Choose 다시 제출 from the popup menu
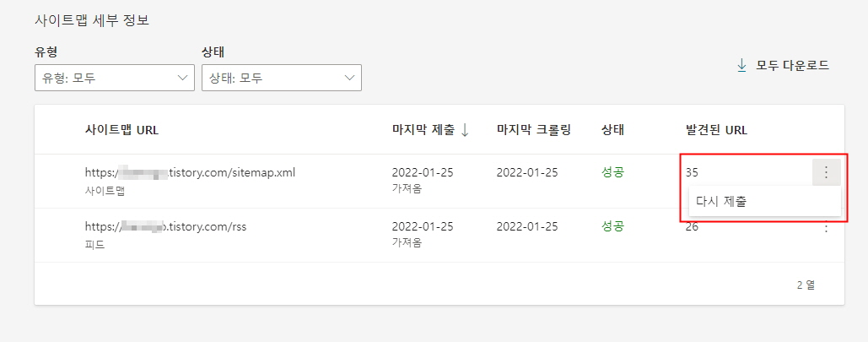Viewport: 868px width, 342px height. click(764, 202)
